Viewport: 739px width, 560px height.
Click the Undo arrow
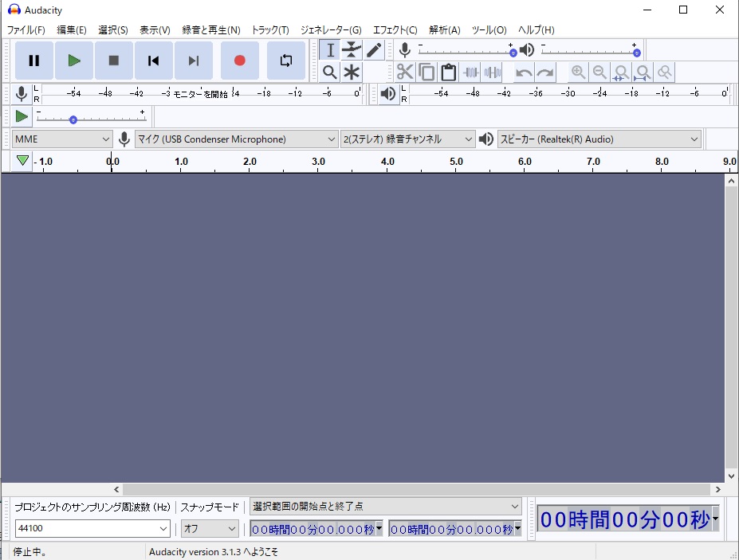(524, 72)
